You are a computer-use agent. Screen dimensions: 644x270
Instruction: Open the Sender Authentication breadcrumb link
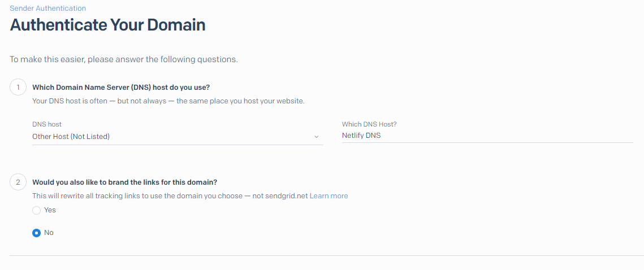click(x=48, y=8)
